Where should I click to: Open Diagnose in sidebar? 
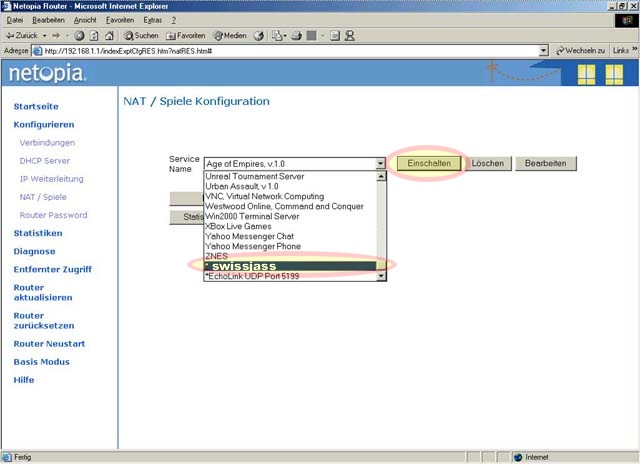[34, 251]
